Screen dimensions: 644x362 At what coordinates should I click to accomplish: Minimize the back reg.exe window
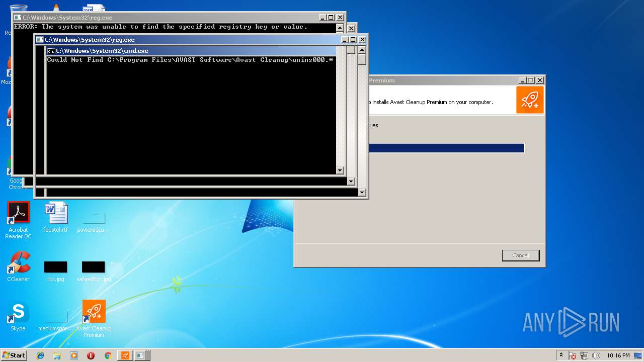point(323,18)
